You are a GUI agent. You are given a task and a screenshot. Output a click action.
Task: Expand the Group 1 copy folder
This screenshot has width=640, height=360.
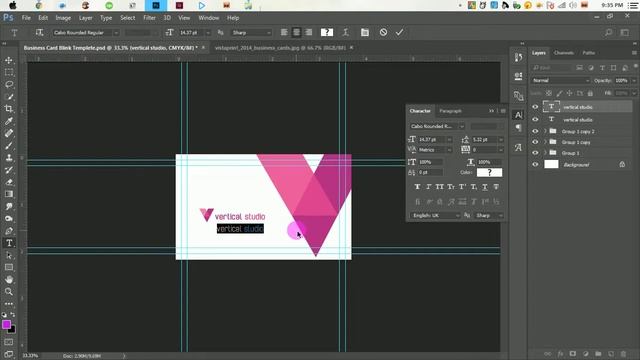545,142
